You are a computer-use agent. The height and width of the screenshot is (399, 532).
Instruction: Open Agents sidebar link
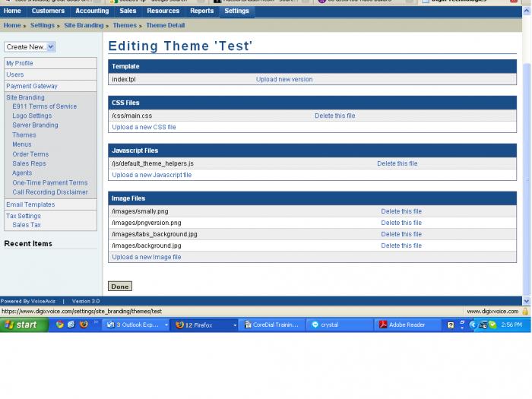tap(22, 173)
